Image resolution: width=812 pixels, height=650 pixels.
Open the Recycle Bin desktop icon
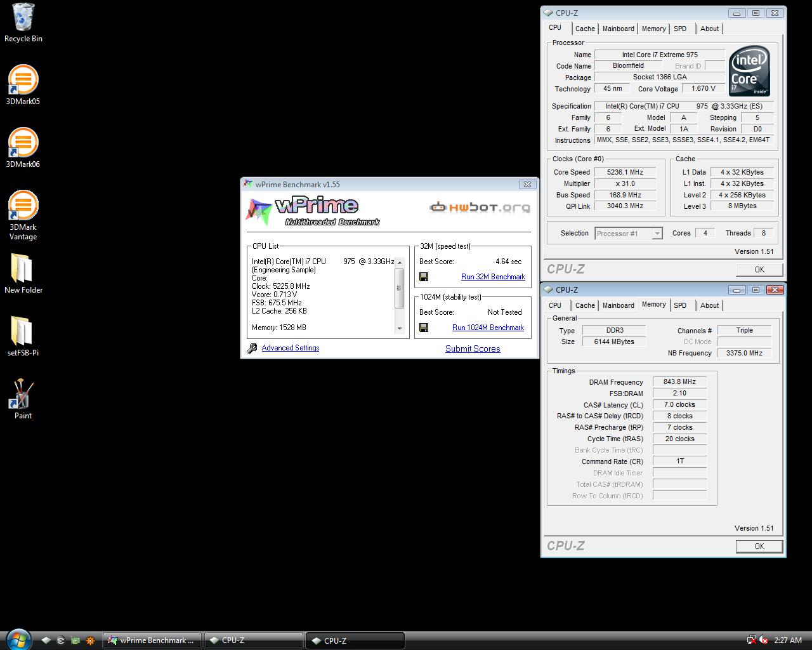coord(23,23)
